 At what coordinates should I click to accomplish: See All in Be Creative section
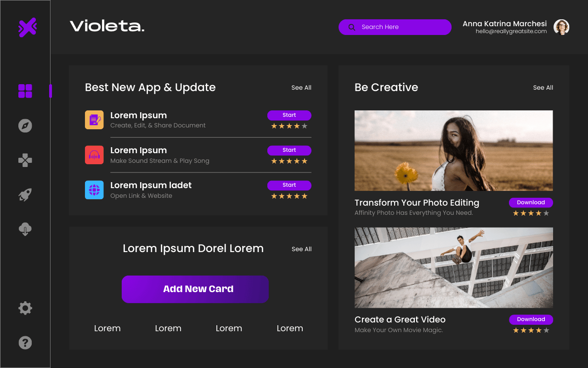pos(543,87)
